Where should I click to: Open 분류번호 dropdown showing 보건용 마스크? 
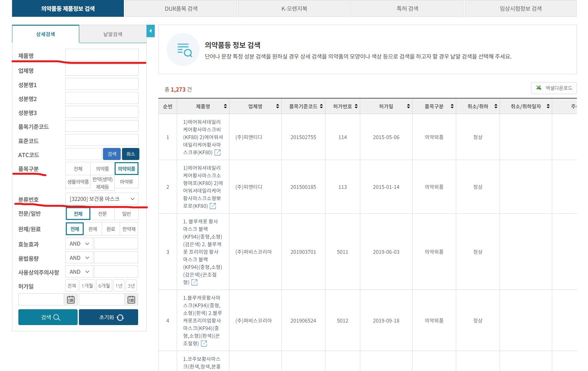click(x=102, y=199)
